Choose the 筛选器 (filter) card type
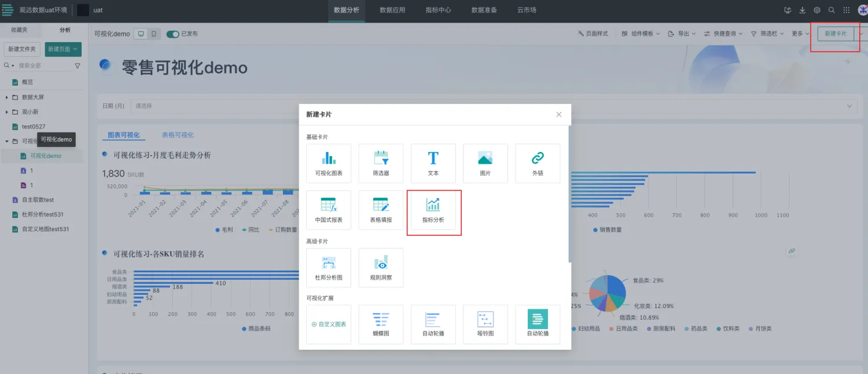This screenshot has height=374, width=868. (x=381, y=163)
